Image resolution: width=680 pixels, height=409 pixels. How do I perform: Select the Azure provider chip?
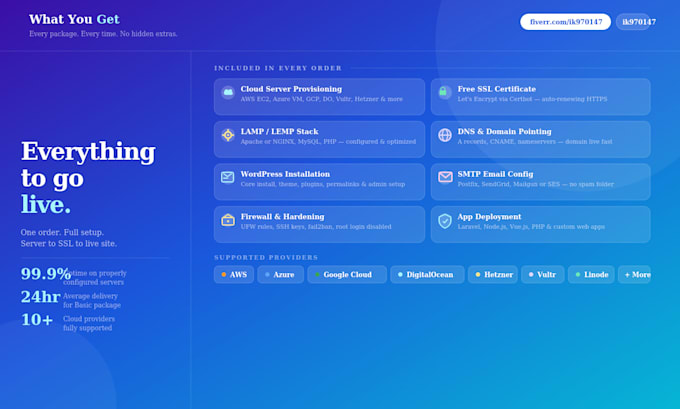point(280,275)
